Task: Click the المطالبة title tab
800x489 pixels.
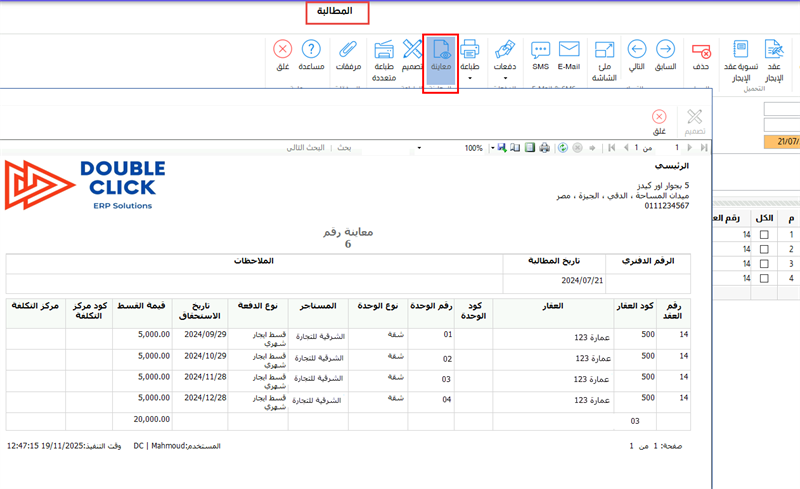Action: (x=337, y=13)
